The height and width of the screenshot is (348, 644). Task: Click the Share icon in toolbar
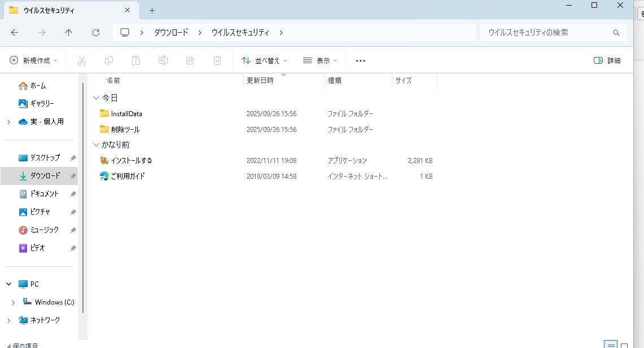[x=190, y=60]
